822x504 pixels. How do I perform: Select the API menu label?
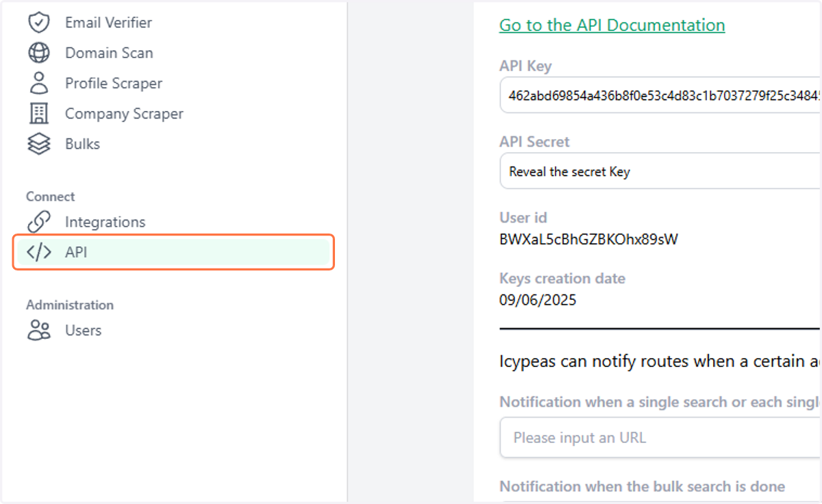[x=76, y=252]
